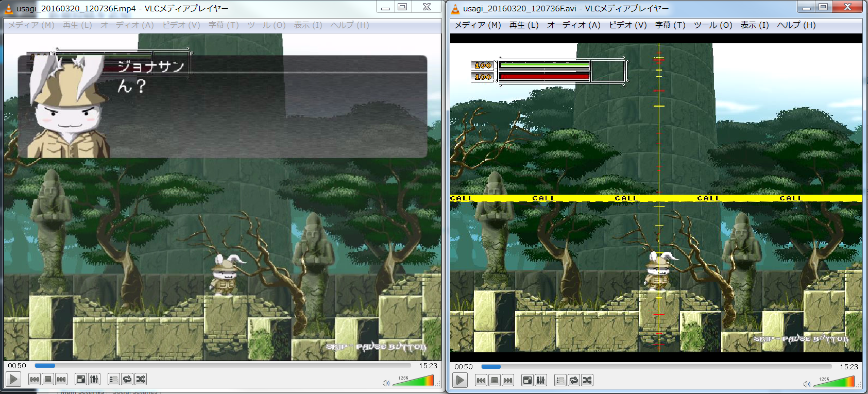This screenshot has width=868, height=394.
Task: Click seek bar in right avi player
Action: click(x=657, y=367)
